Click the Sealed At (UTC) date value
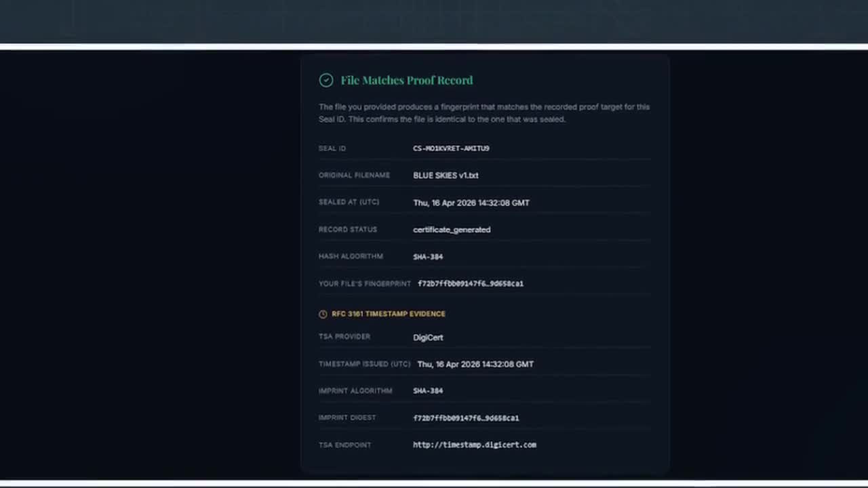Screen dimensions: 868x488 [471, 203]
